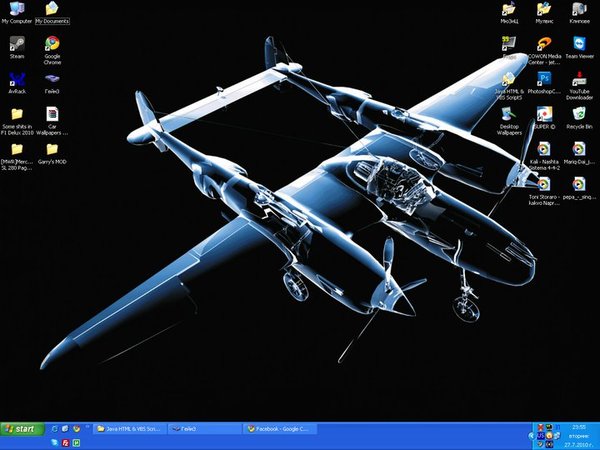
Task: Select the Toni Storaro - kakvo Napr media file
Action: click(x=544, y=191)
